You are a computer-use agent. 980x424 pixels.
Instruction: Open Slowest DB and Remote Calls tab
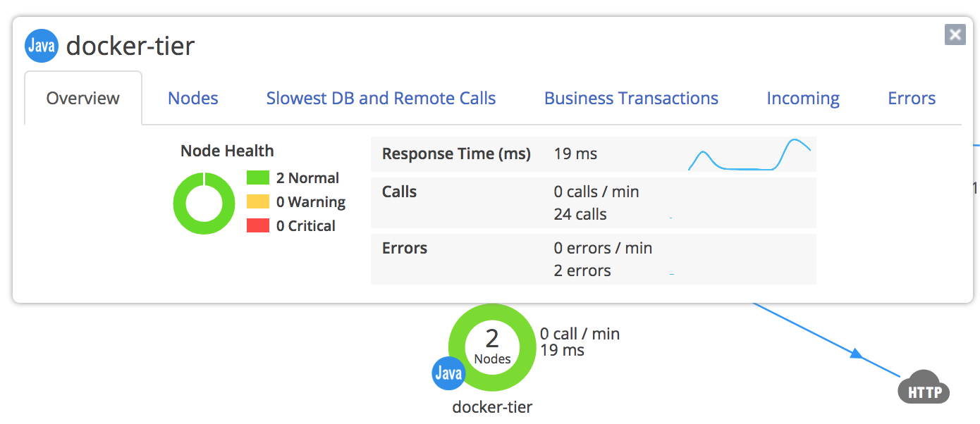pyautogui.click(x=381, y=99)
